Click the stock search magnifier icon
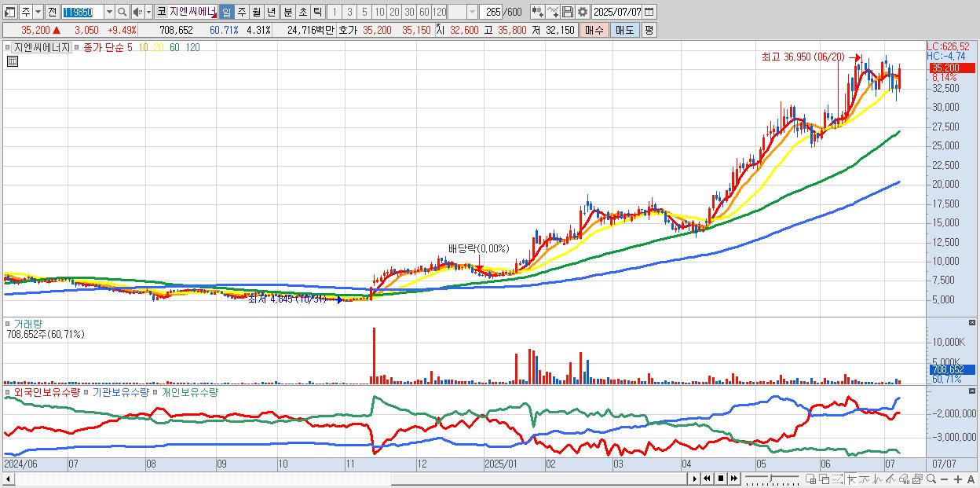 (x=122, y=12)
